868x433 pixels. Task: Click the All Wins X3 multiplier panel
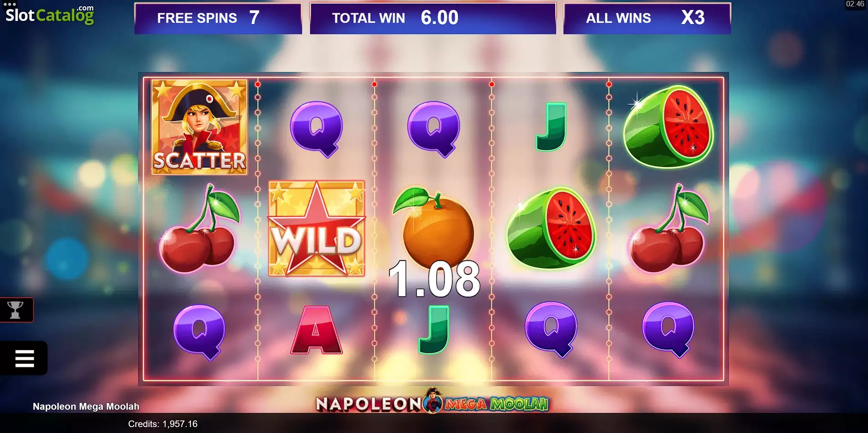click(647, 18)
